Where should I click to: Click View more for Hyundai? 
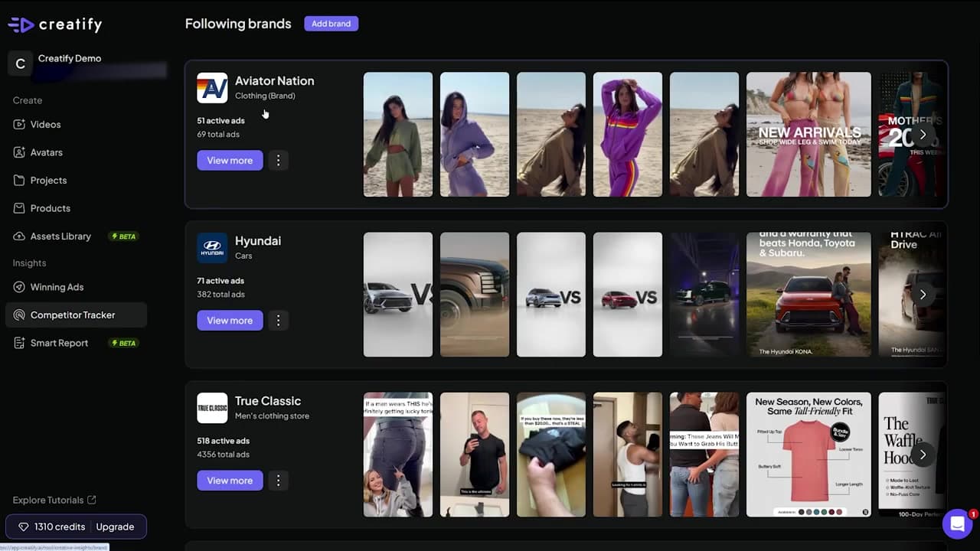click(x=230, y=320)
